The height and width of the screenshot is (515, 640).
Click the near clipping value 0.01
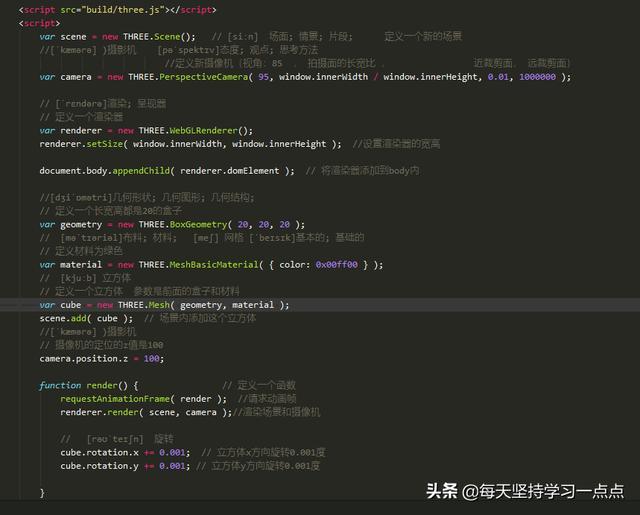point(498,77)
